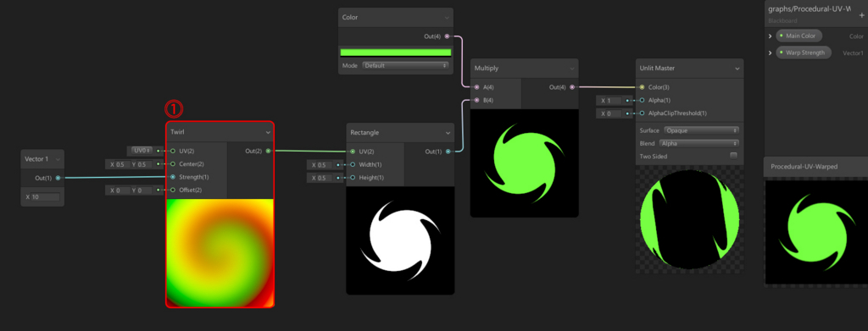Viewport: 868px width, 331px height.
Task: Click the Rectangle Height(1) input port
Action: click(353, 178)
